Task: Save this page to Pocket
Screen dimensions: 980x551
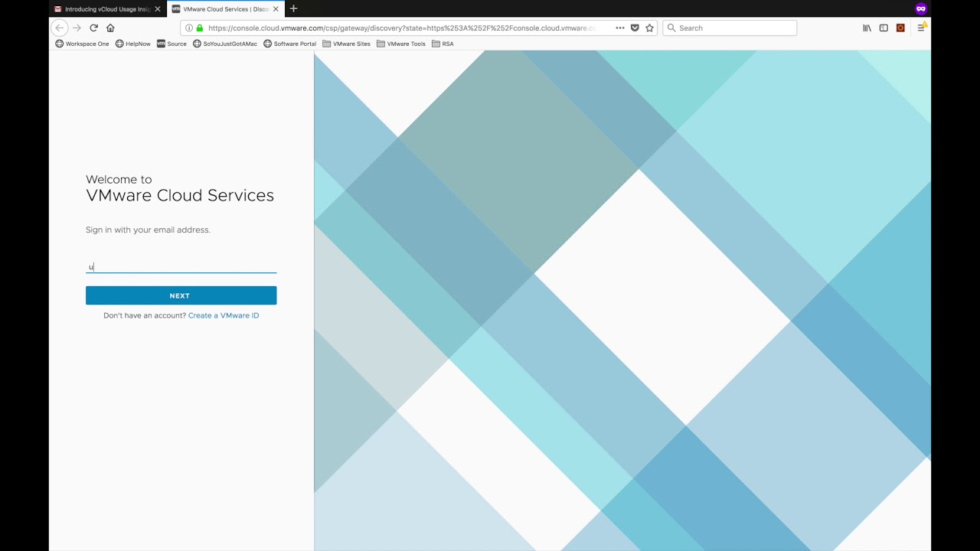Action: pyautogui.click(x=635, y=28)
